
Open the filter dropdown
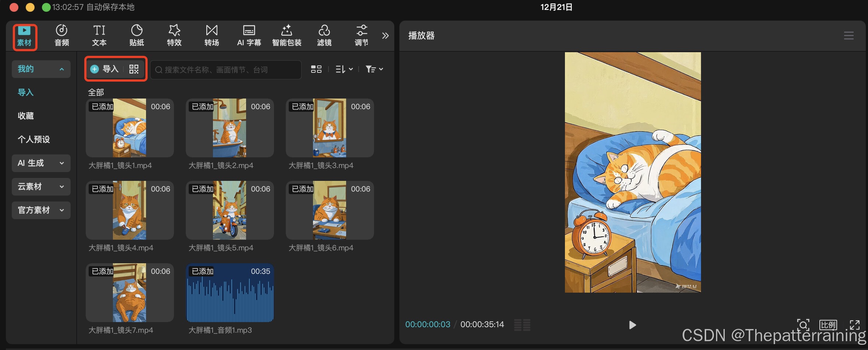(374, 69)
